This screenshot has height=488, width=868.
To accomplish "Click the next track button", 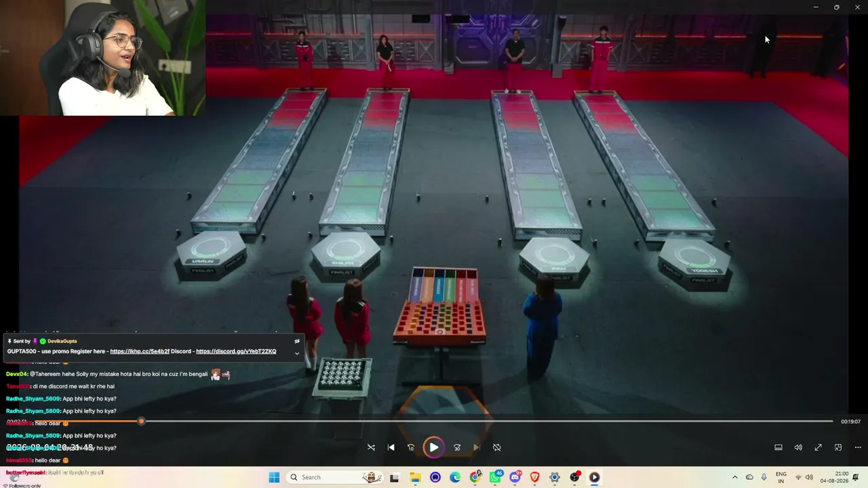I will pos(477,447).
